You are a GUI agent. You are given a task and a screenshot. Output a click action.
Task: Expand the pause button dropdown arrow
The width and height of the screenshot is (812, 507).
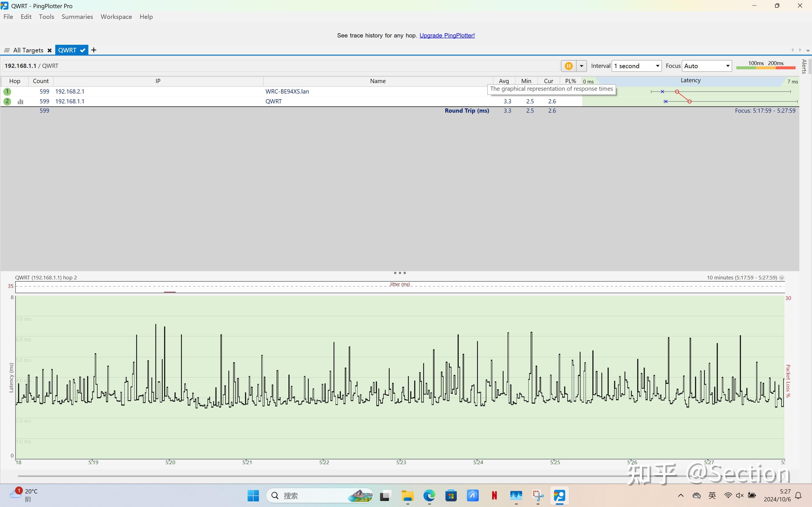click(581, 66)
